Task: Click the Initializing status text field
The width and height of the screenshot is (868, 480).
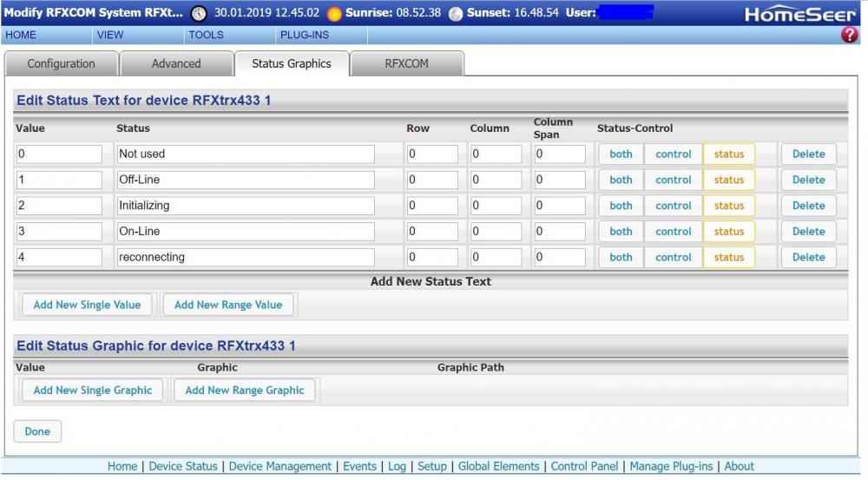Action: tap(246, 207)
